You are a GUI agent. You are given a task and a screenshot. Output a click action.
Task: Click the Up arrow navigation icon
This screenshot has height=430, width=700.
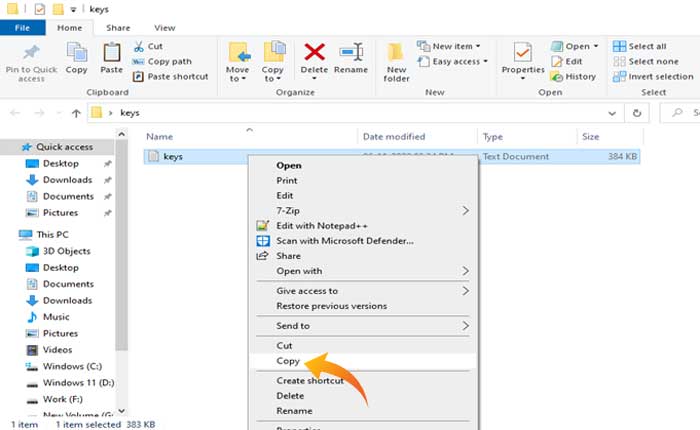pos(75,113)
